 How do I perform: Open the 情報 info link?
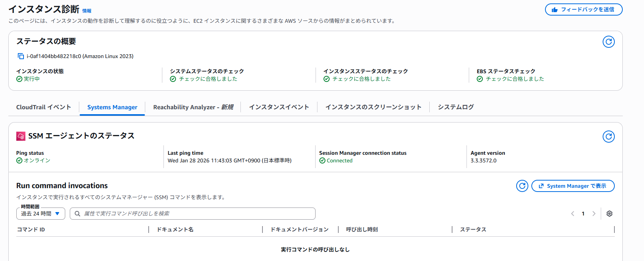[x=87, y=11]
